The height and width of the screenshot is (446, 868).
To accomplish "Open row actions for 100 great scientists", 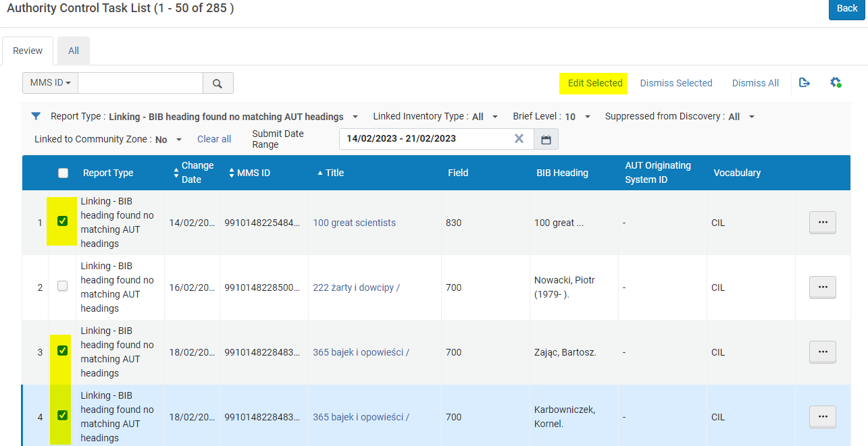I will [823, 222].
